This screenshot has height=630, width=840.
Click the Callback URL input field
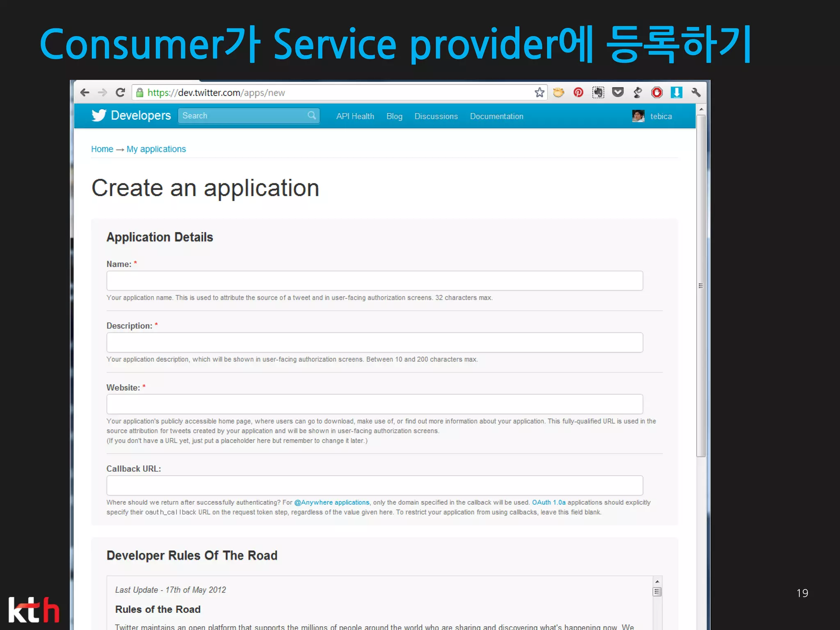(374, 486)
